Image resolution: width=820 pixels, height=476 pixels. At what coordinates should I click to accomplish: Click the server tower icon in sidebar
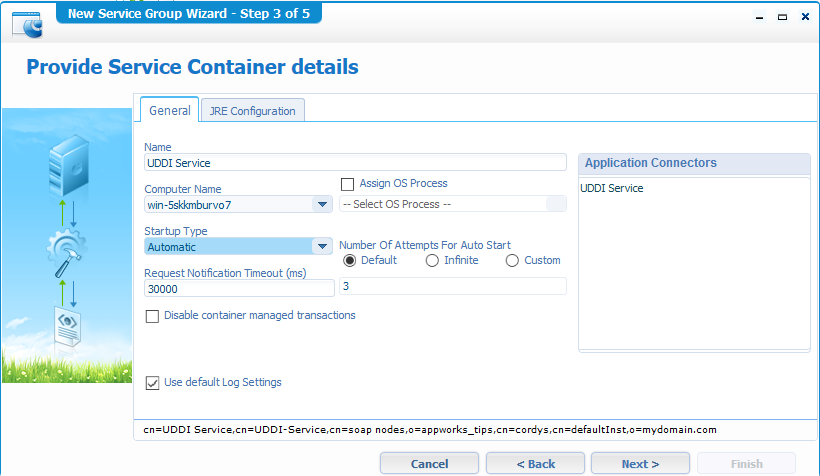click(67, 167)
